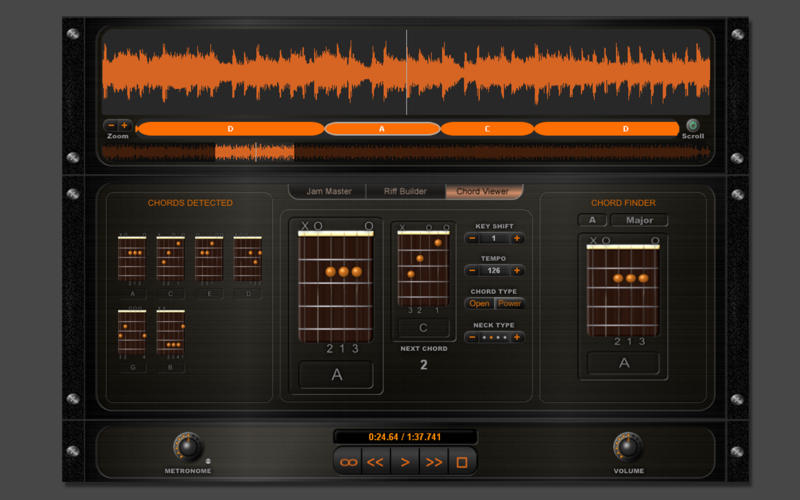Click the Neck Type minus button
Viewport: 800px width, 500px height.
(x=472, y=337)
